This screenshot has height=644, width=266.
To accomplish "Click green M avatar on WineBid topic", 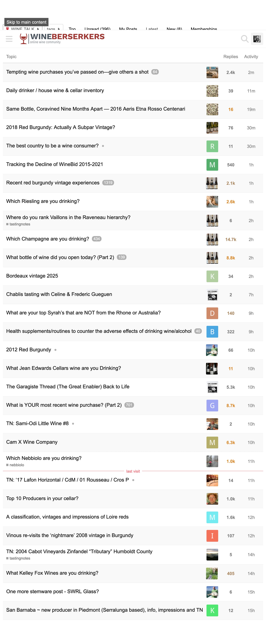I will point(212,165).
